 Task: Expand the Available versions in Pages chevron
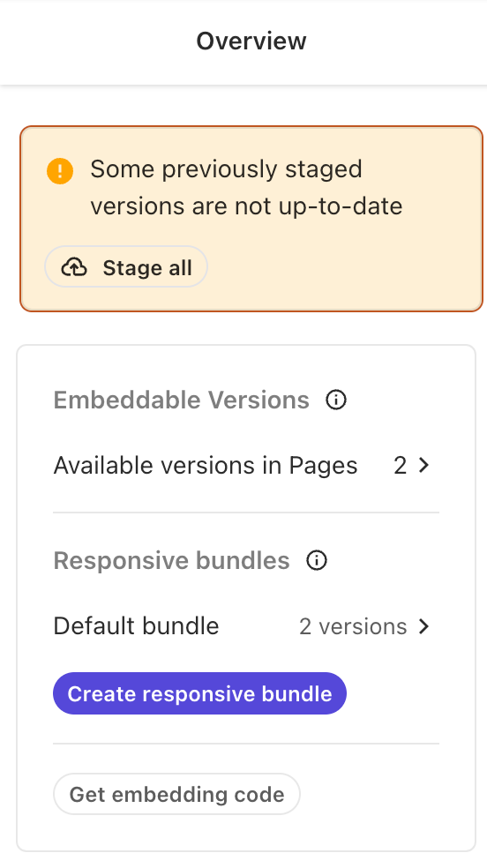[423, 466]
